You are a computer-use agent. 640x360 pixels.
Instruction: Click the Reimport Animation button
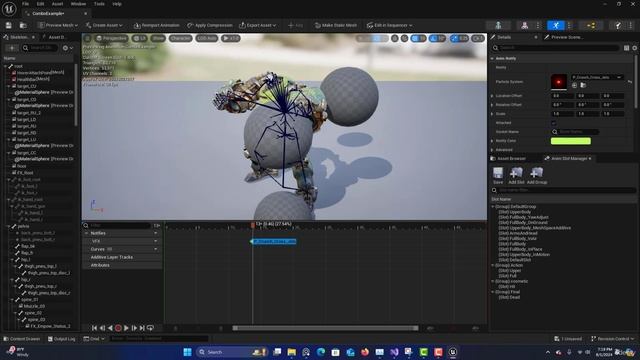click(156, 25)
